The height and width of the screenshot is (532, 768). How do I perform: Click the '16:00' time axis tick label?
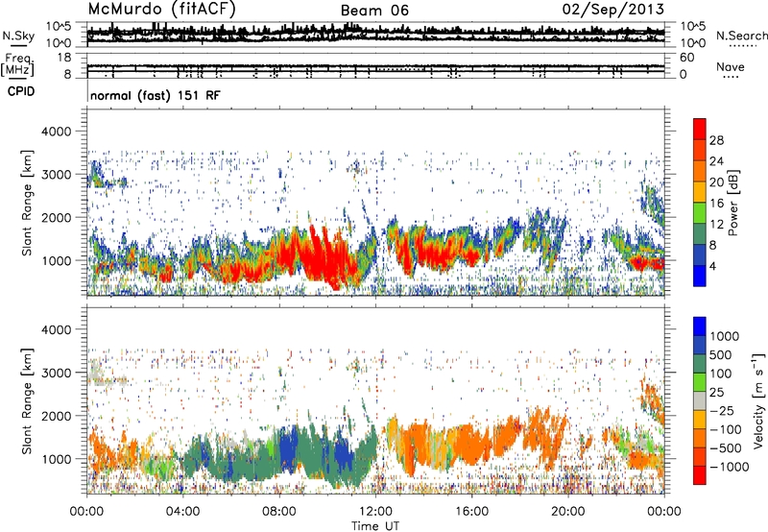[471, 512]
